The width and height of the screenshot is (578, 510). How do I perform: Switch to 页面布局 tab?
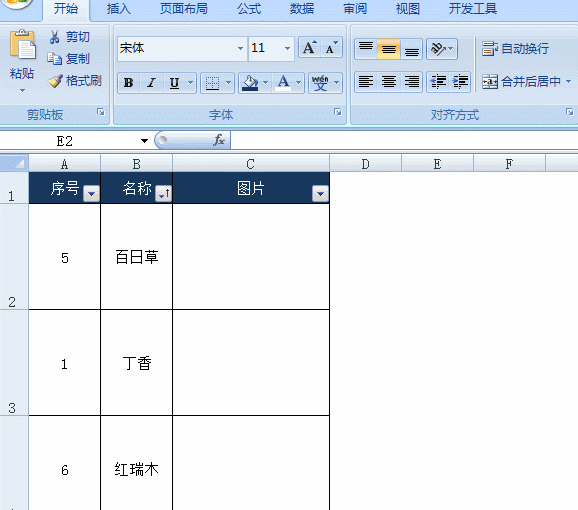pyautogui.click(x=184, y=8)
